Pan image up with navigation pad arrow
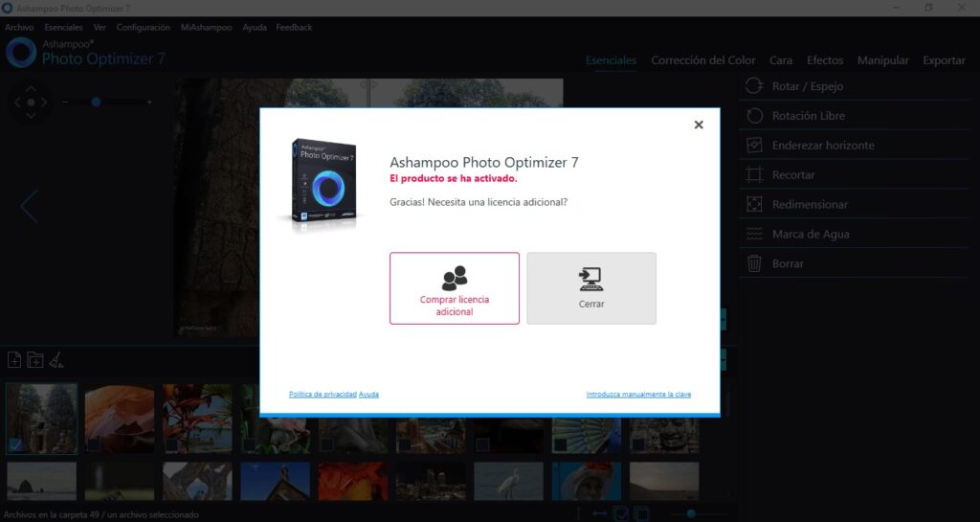The height and width of the screenshot is (522, 980). coord(31,89)
